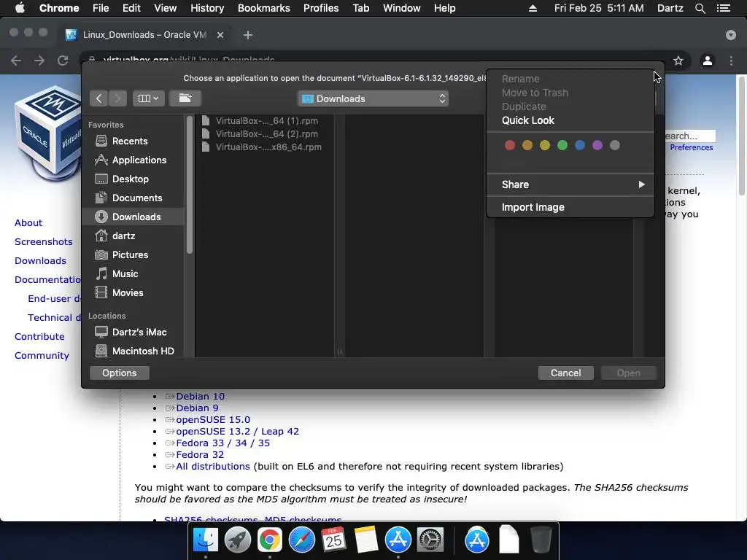Reload the page in Chrome
Screen dimensions: 747x560
point(63,61)
